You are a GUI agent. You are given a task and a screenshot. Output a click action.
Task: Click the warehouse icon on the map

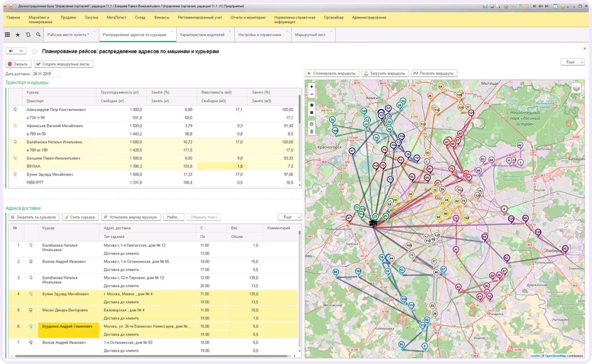click(373, 223)
